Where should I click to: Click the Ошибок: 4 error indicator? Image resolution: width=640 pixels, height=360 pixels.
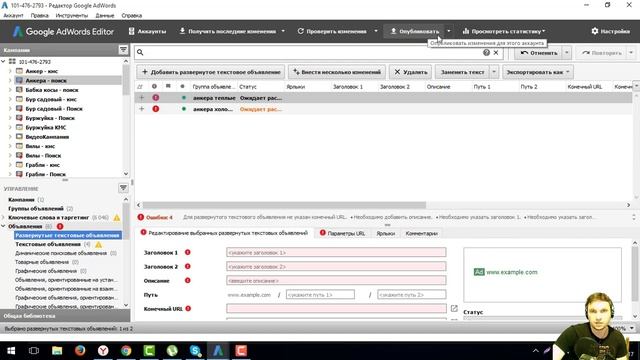[x=156, y=217]
